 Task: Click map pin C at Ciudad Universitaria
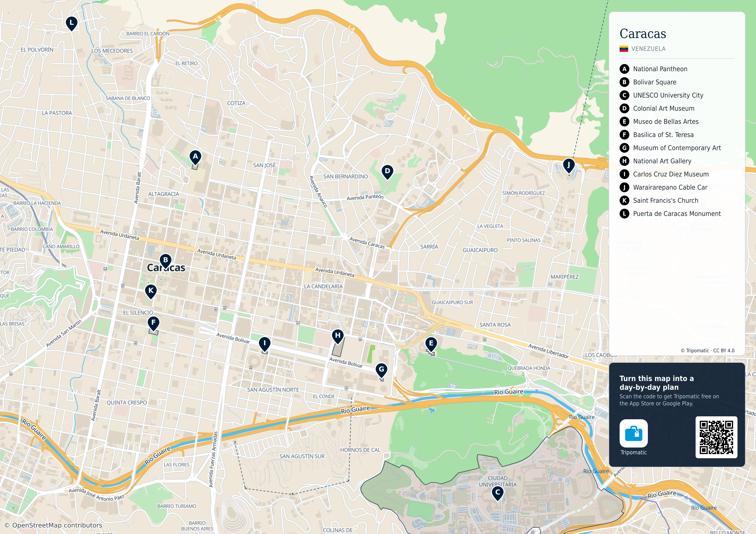point(498,494)
